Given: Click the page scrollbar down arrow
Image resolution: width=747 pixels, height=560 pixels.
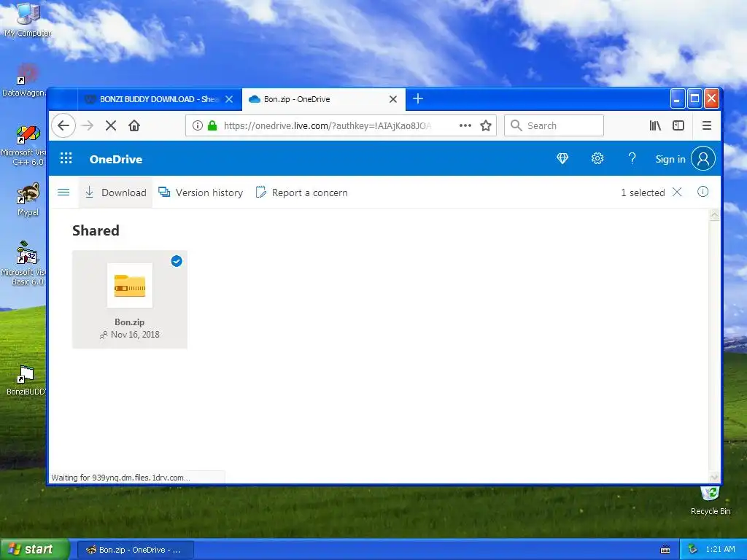Looking at the screenshot, I should pyautogui.click(x=714, y=477).
